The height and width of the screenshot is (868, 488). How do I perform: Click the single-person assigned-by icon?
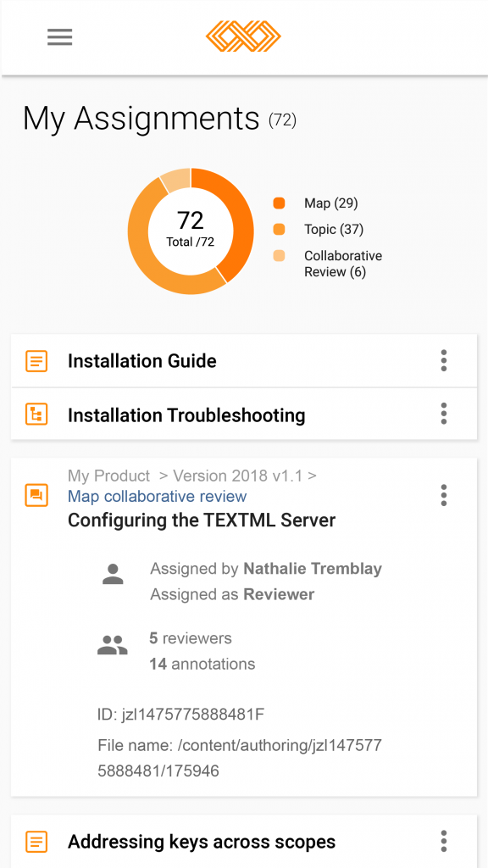(x=113, y=574)
